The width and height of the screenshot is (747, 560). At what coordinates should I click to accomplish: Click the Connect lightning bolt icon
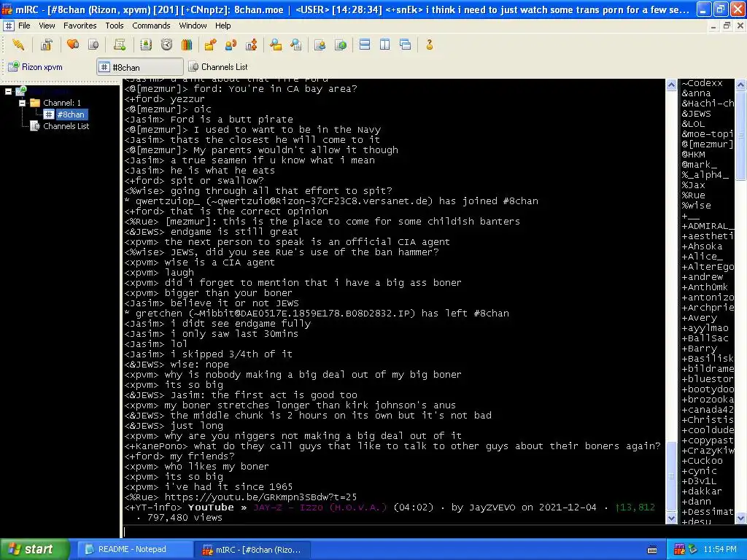[18, 44]
